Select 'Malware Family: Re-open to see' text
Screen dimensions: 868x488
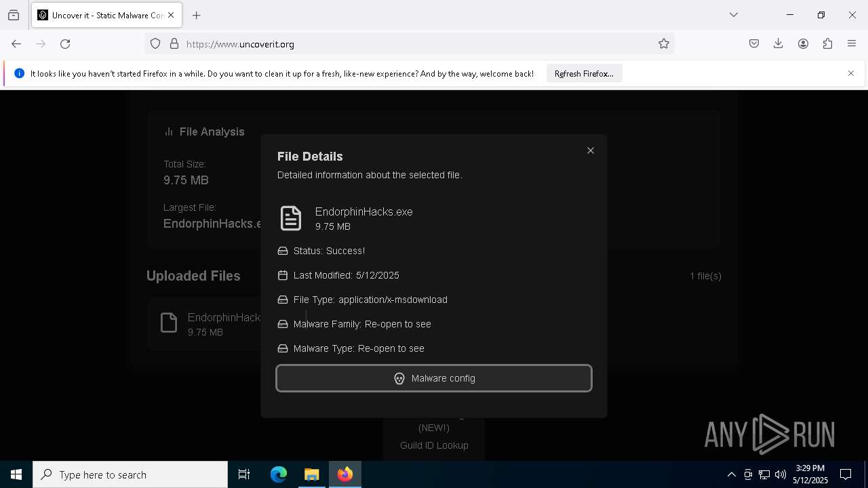[362, 324]
